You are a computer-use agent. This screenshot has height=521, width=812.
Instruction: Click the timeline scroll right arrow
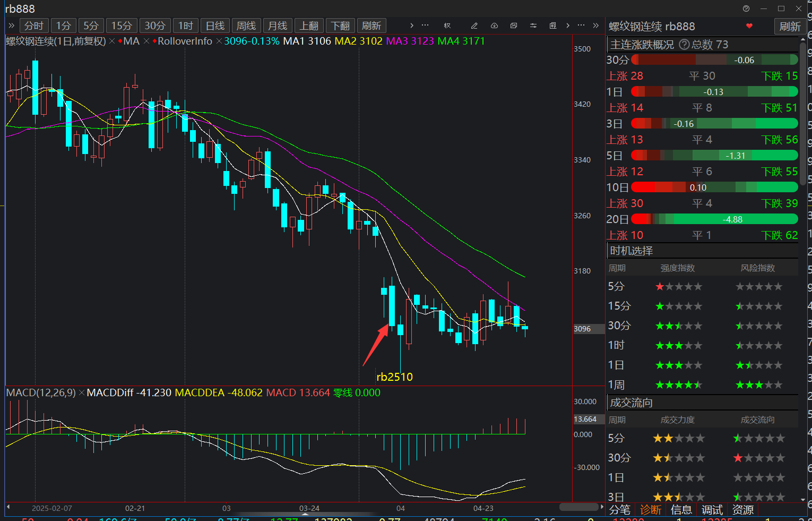(x=602, y=507)
